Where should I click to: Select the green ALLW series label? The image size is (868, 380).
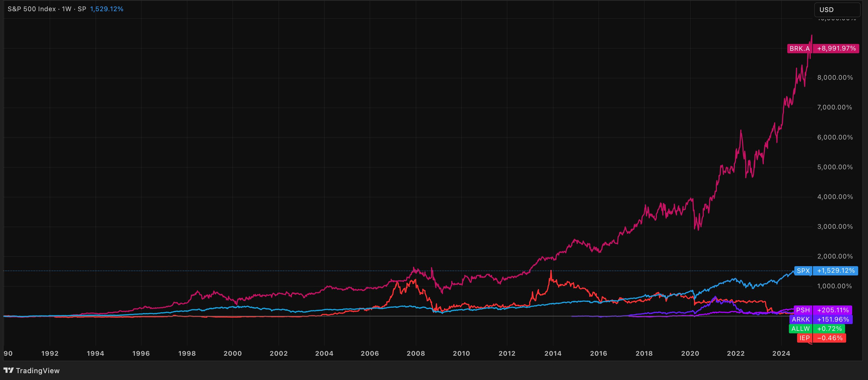800,329
